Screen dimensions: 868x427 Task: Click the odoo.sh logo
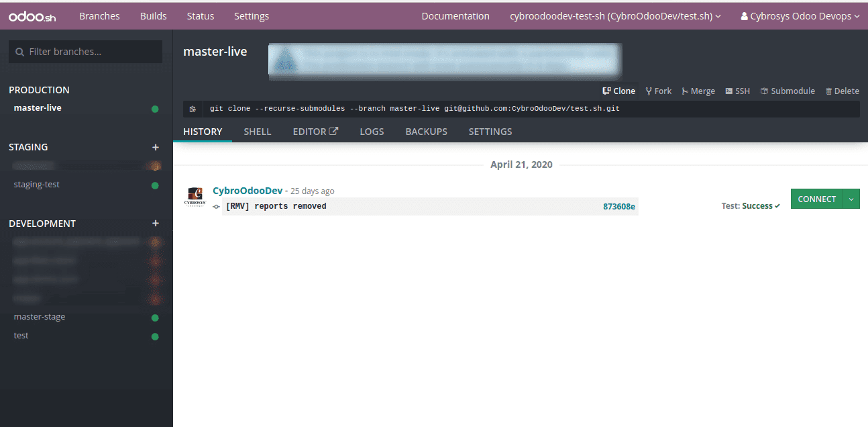point(32,17)
